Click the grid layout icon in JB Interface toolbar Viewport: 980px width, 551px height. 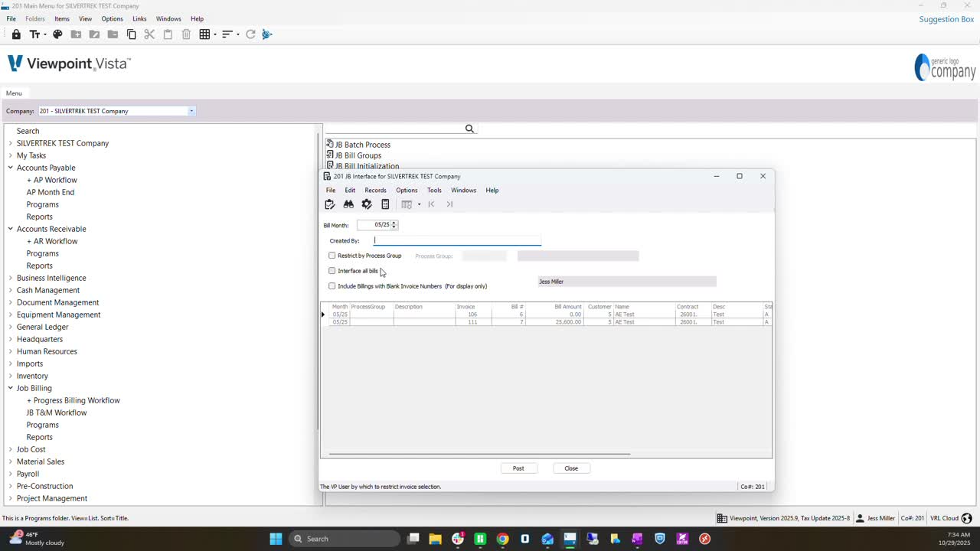tap(407, 204)
